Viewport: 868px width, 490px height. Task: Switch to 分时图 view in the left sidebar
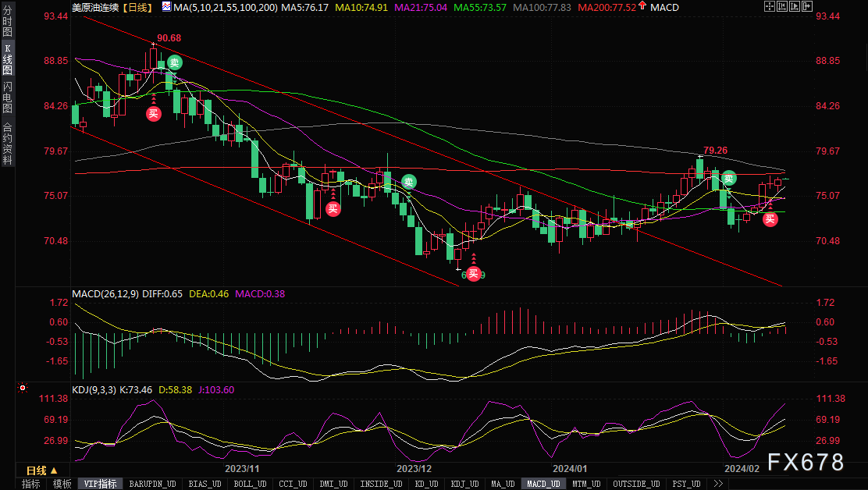[7, 21]
